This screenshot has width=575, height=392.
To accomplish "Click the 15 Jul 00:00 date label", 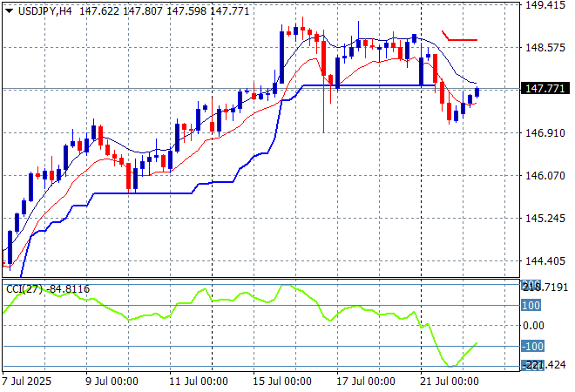I will tap(282, 381).
